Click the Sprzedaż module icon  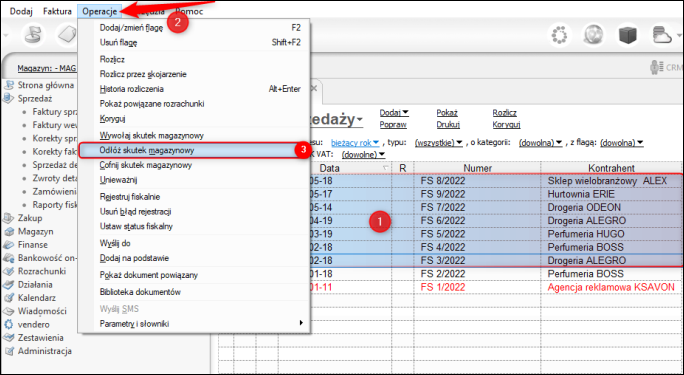point(9,99)
